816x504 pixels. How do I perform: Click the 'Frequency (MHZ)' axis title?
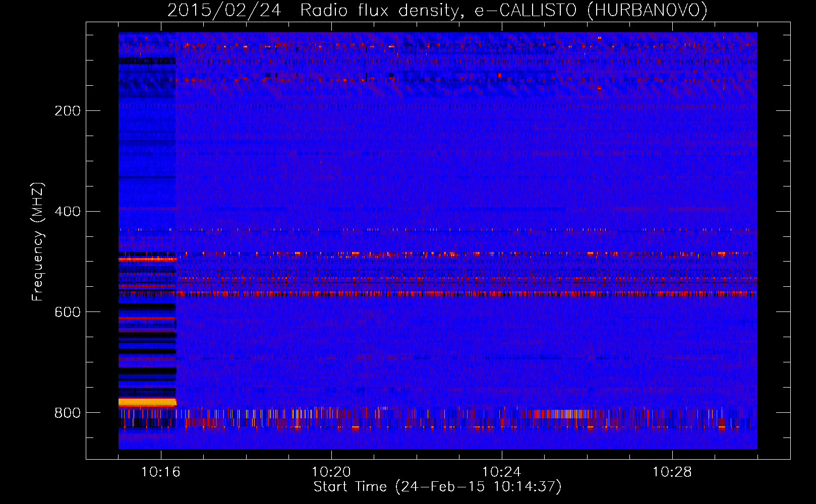(x=38, y=241)
